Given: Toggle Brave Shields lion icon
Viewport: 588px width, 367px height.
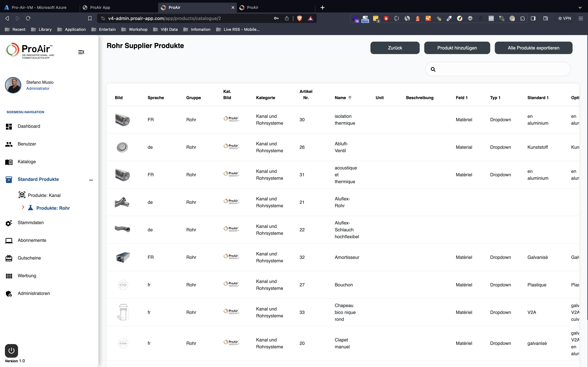Looking at the screenshot, I should pos(299,19).
